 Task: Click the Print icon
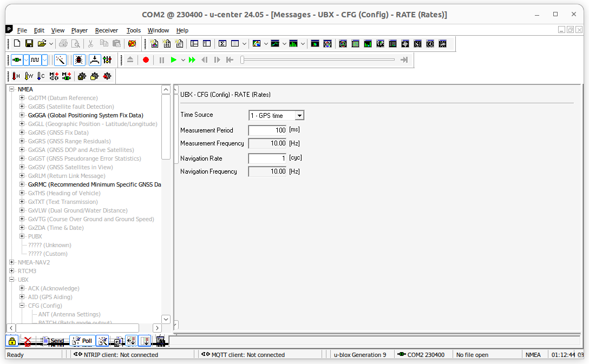pos(63,43)
